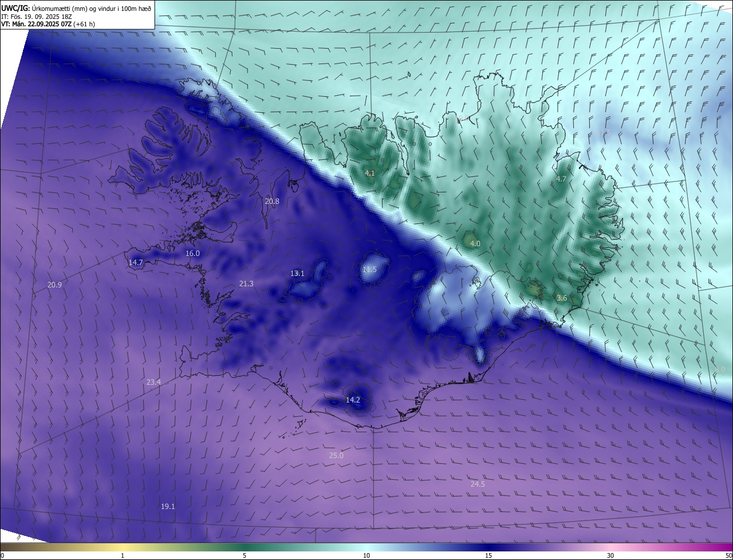Click the map value 24.5
733x560 pixels.
click(x=478, y=484)
